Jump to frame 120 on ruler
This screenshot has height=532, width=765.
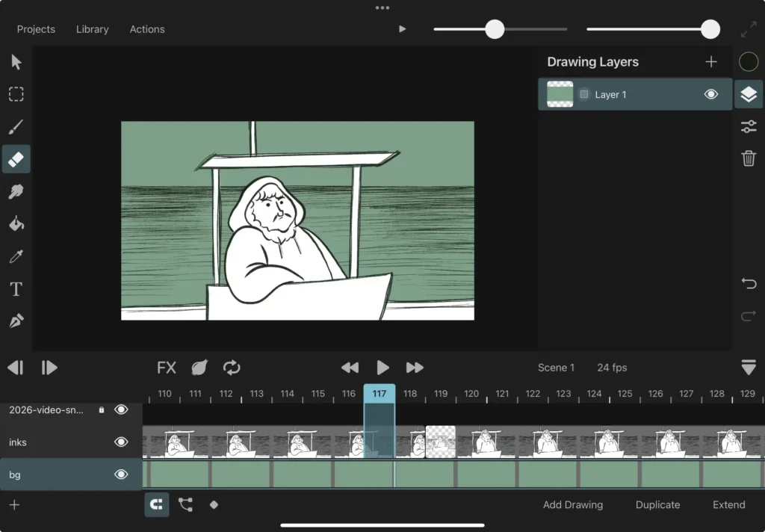click(471, 393)
